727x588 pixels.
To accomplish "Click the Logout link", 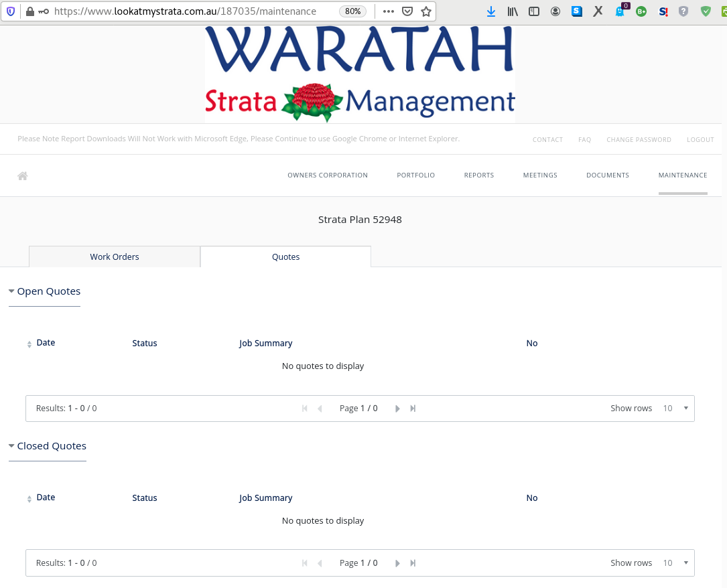I will coord(700,139).
